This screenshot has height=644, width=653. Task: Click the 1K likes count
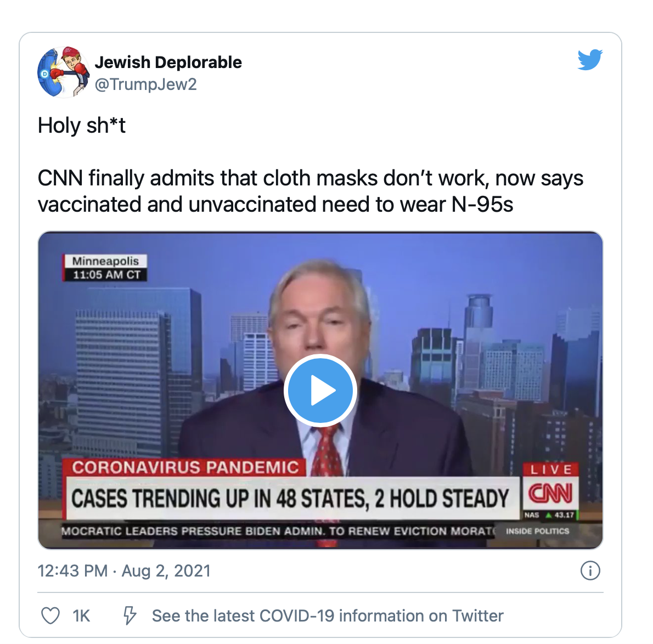pyautogui.click(x=81, y=615)
